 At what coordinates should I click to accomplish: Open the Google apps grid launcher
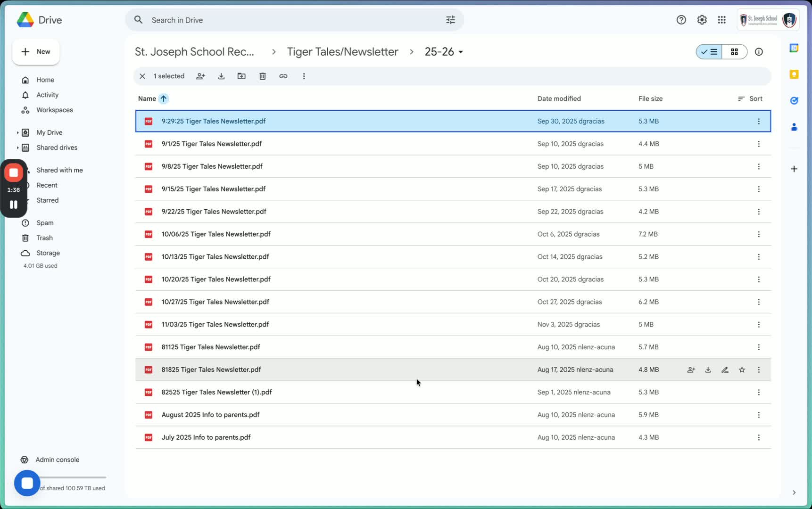coord(721,20)
